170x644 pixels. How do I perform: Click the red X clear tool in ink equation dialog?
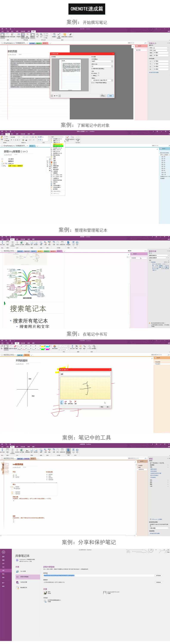pos(75,402)
